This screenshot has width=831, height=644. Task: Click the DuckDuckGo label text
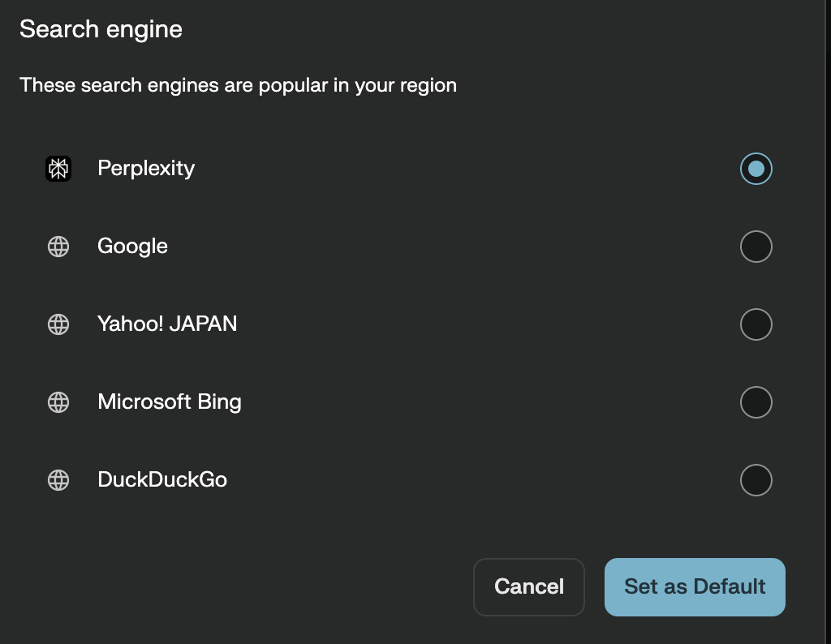click(162, 479)
